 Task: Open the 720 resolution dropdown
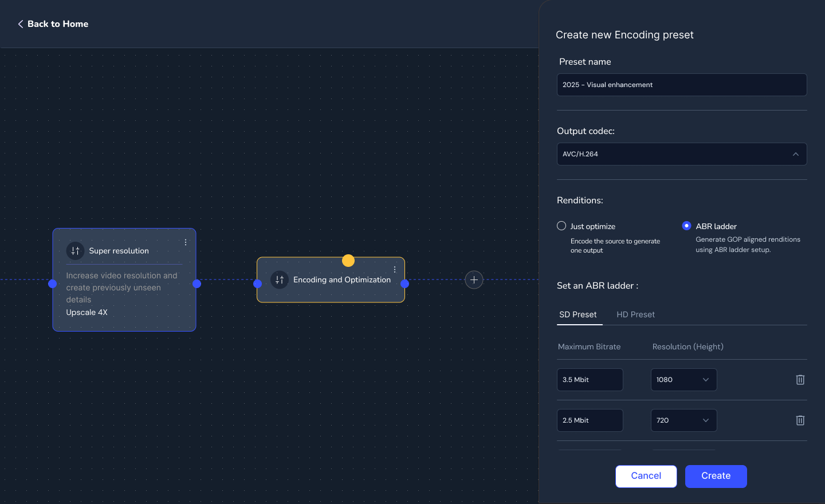[x=683, y=420]
